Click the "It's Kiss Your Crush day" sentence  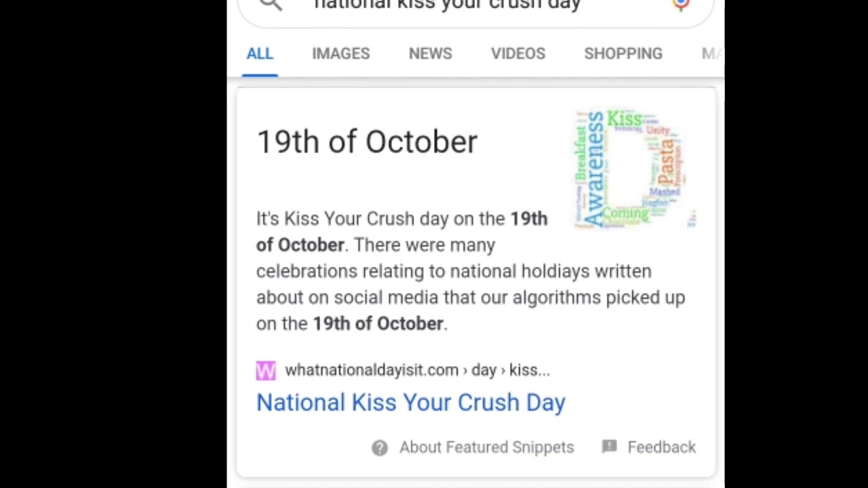pos(380,219)
